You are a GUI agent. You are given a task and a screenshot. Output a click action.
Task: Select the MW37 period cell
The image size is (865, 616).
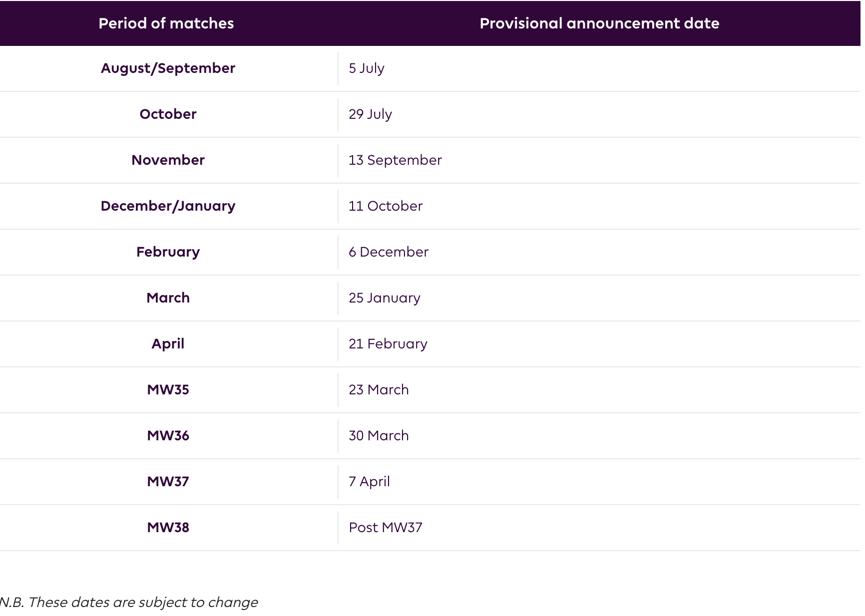[x=168, y=482]
